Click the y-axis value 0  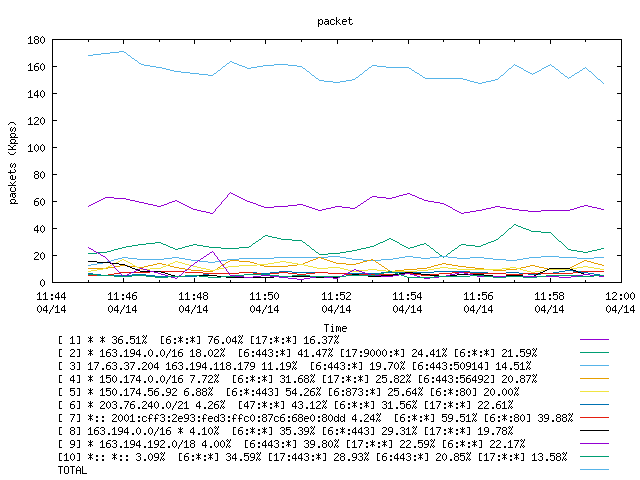(42, 283)
